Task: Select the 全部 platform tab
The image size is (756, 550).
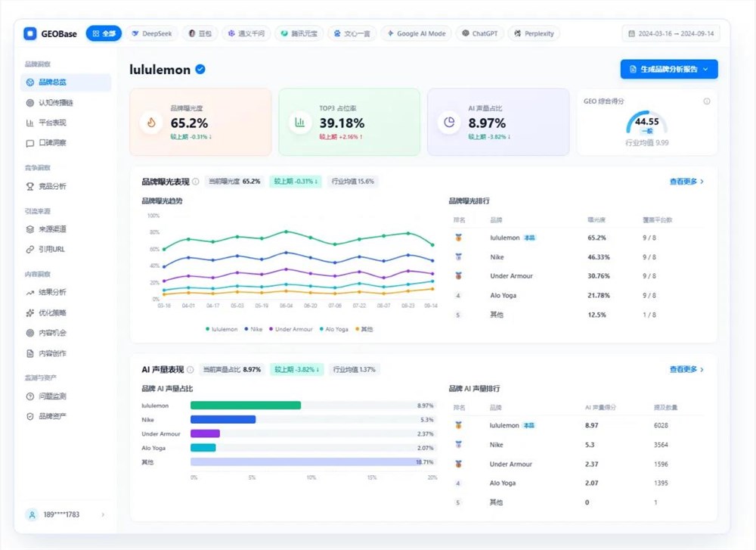Action: pos(104,34)
